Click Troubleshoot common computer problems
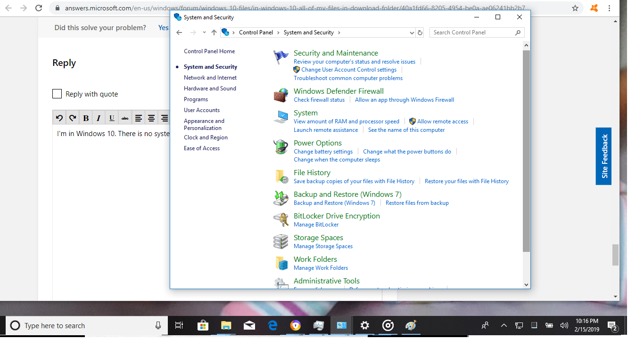This screenshot has width=644, height=339. [x=348, y=78]
